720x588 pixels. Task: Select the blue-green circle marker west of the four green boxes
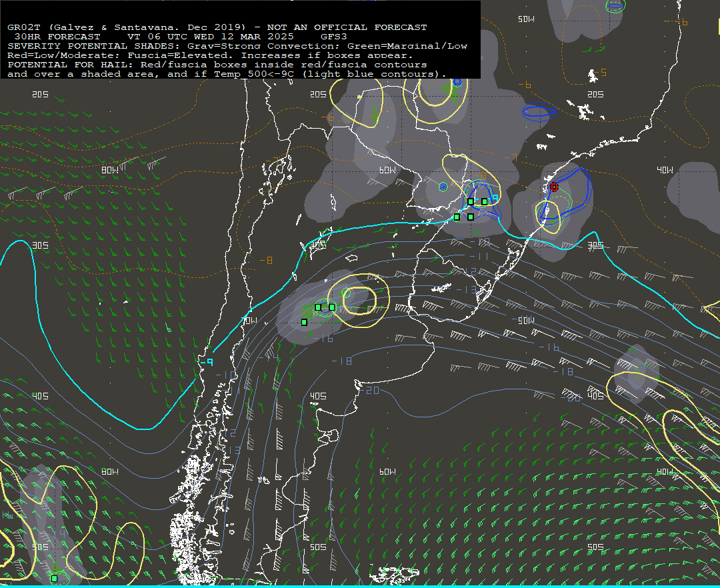pyautogui.click(x=443, y=187)
